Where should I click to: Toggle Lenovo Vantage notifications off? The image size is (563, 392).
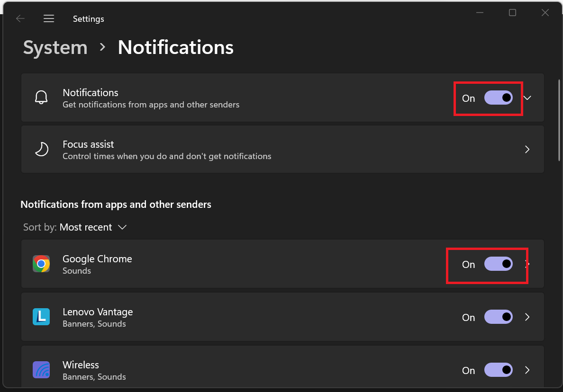coord(498,317)
